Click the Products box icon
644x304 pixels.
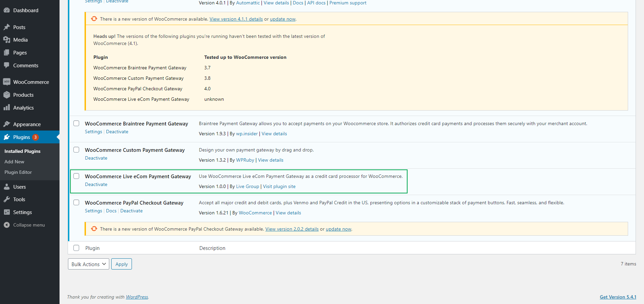[7, 95]
